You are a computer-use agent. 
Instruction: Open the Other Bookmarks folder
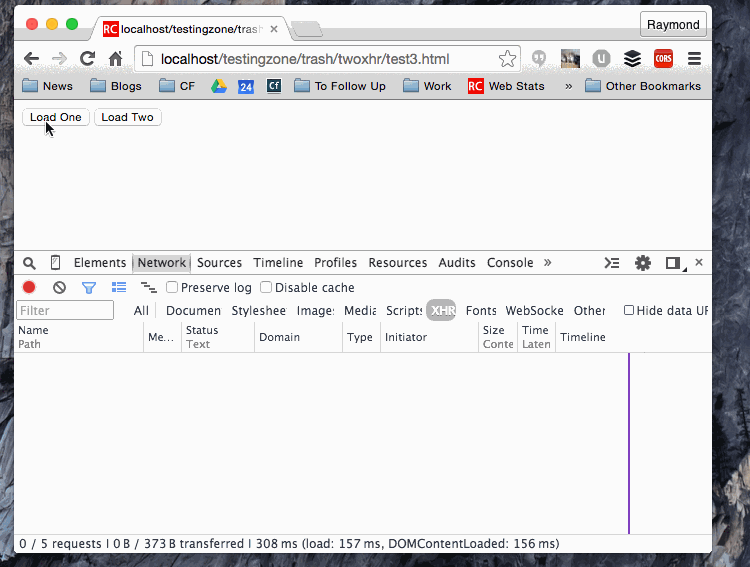click(x=643, y=86)
